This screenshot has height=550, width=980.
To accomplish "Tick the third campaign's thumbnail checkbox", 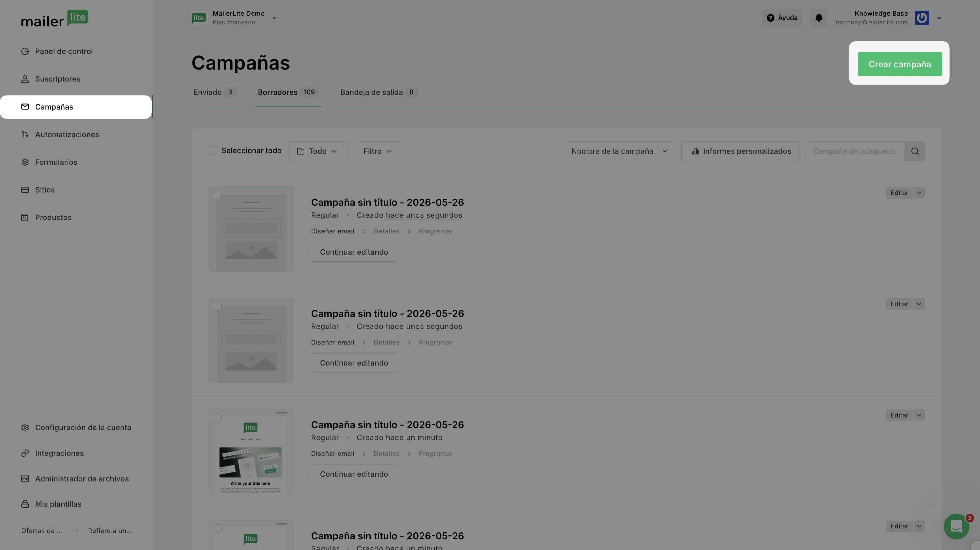I will point(217,418).
